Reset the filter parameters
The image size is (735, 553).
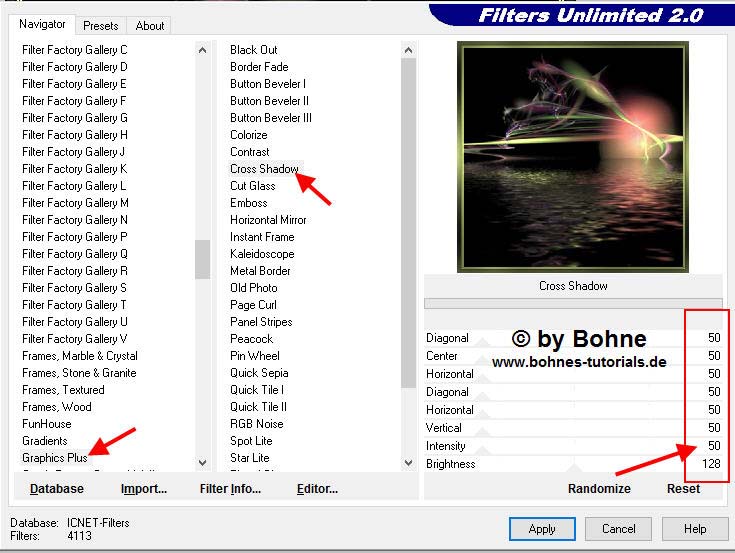tap(683, 489)
